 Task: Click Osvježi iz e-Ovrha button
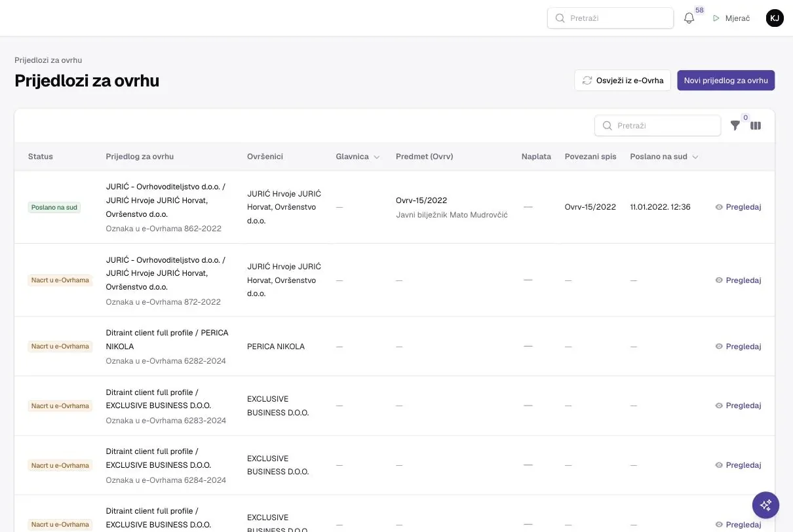(x=623, y=81)
